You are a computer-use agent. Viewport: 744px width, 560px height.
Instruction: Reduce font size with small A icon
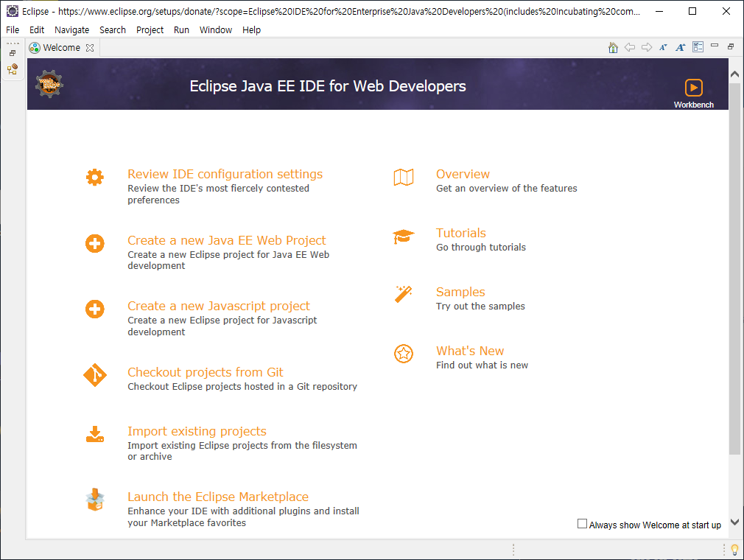663,47
